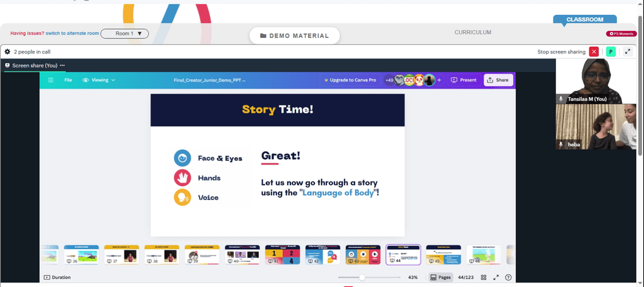
Task: Click the plus add collaborator icon
Action: [439, 80]
